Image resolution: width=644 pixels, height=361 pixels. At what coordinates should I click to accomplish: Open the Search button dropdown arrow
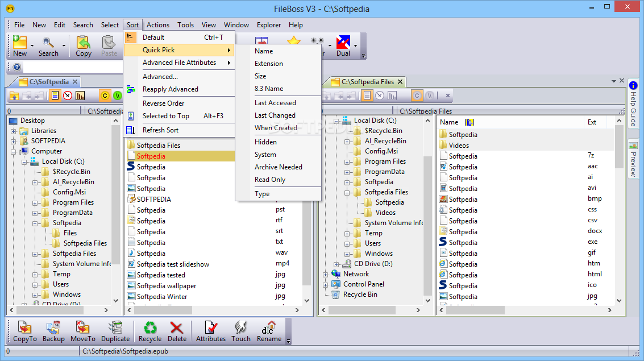click(64, 45)
